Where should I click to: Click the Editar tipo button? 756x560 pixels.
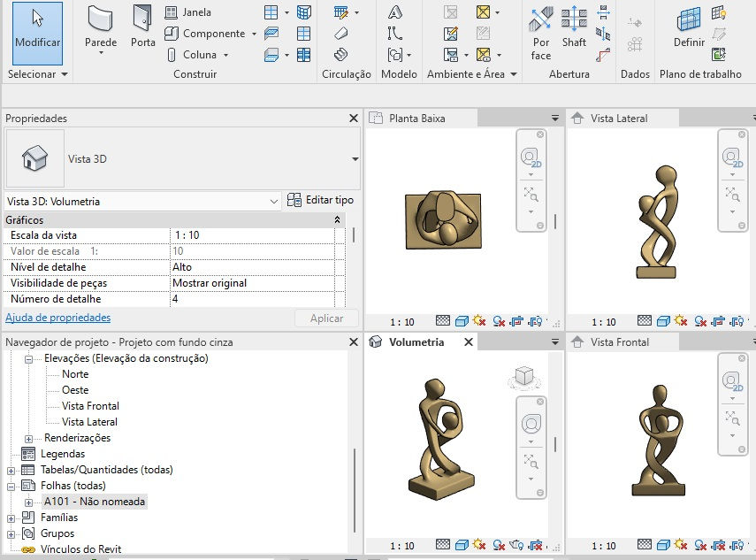(320, 200)
